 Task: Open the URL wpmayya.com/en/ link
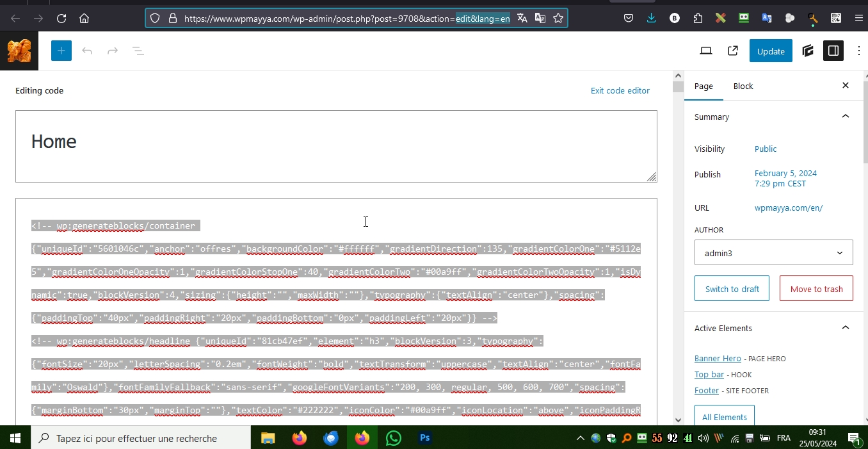click(x=789, y=208)
